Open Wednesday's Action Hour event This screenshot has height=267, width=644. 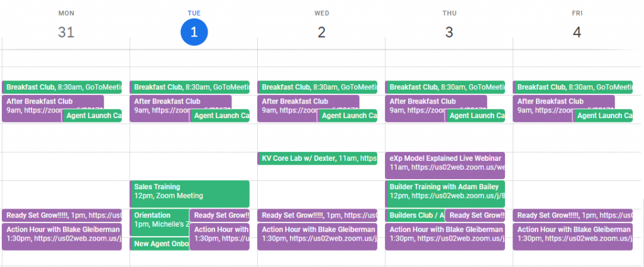pos(317,237)
